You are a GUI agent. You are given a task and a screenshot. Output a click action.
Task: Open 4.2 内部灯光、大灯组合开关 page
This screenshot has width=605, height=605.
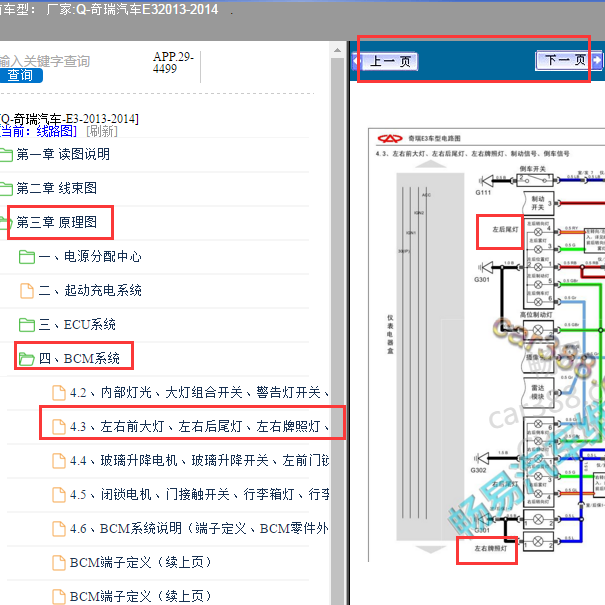[x=199, y=392]
